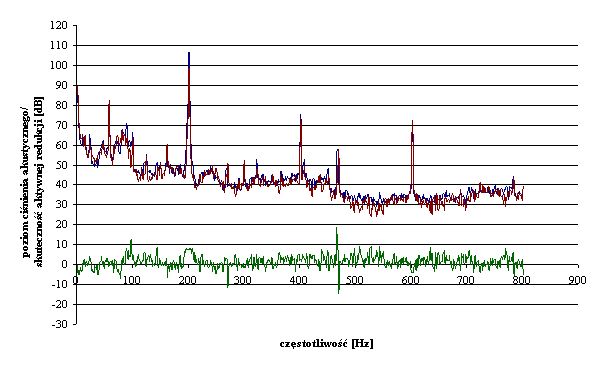Image resolution: width=604 pixels, height=368 pixels.
Task: Select the x-axis label 900
Action: coord(577,280)
